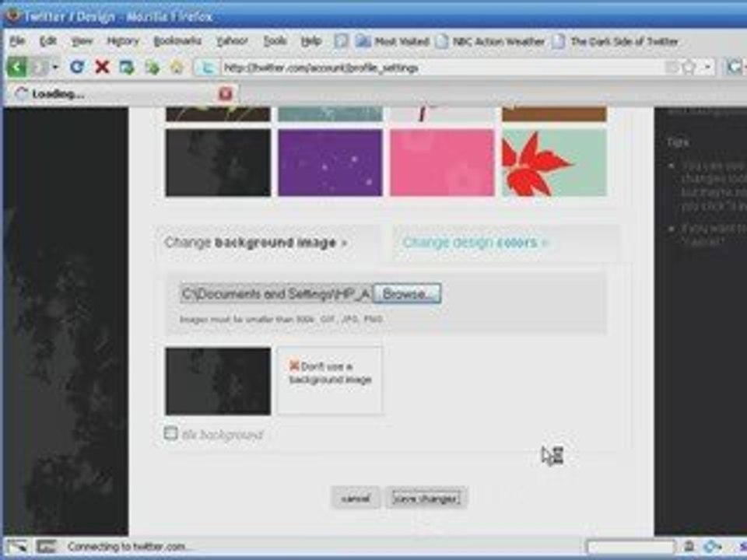This screenshot has width=747, height=560.
Task: Select the purple starry theme thumbnail
Action: pos(330,163)
